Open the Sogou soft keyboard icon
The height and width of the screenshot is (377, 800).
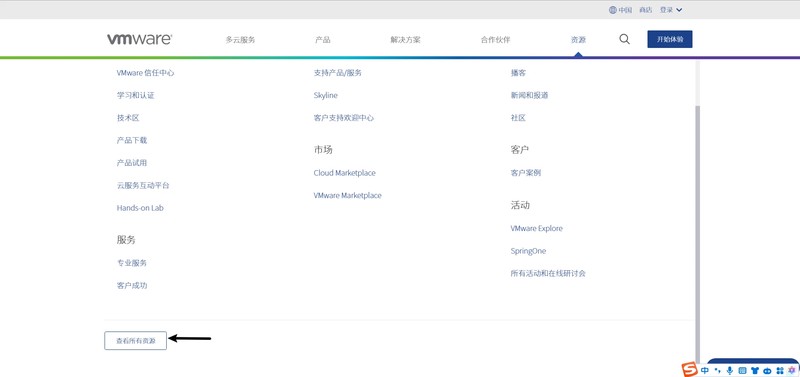742,370
